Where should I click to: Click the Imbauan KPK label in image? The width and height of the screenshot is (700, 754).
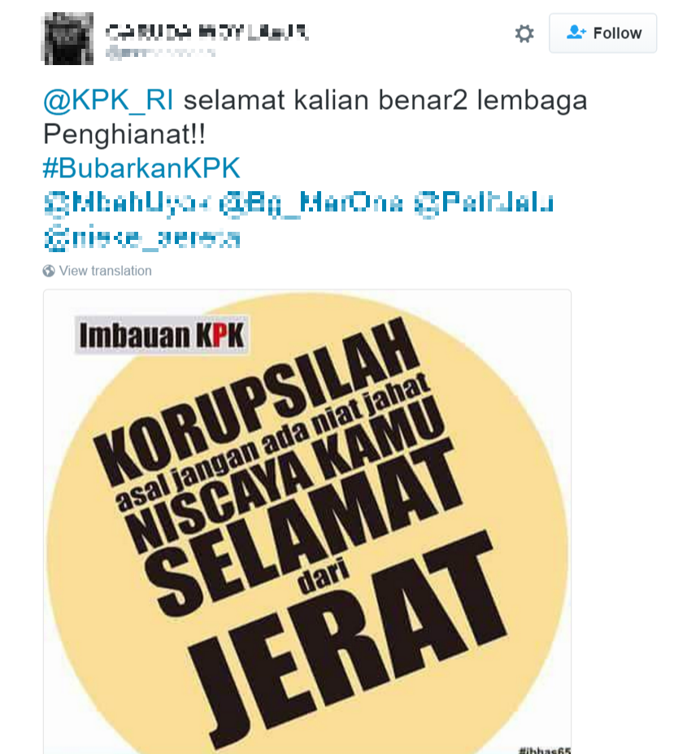(162, 334)
